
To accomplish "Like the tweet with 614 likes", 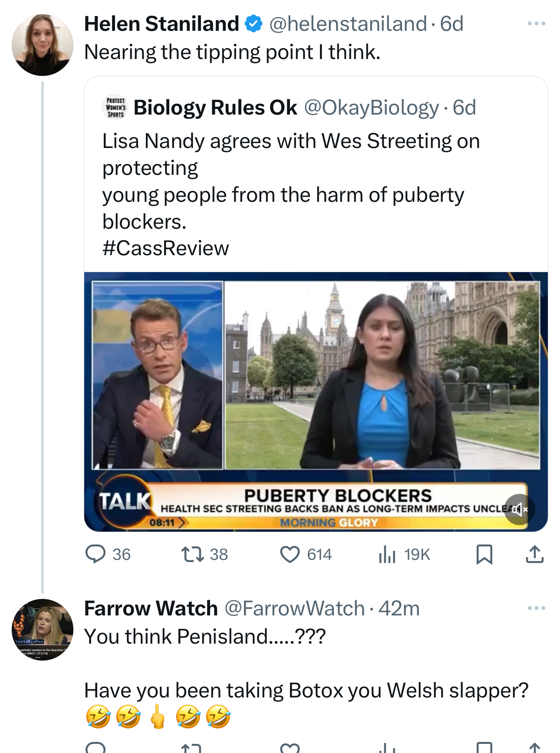I will [290, 554].
